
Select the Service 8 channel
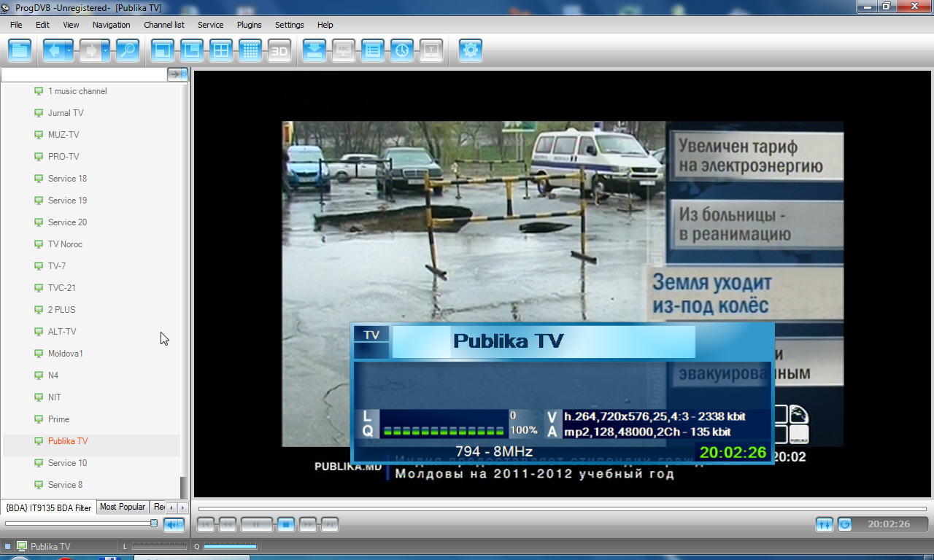click(x=65, y=485)
